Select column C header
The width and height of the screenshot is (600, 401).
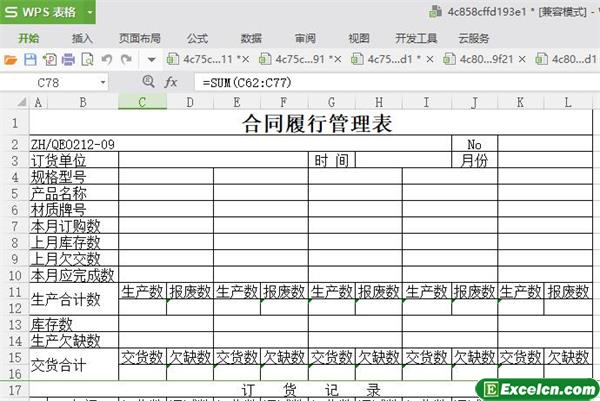tap(142, 102)
